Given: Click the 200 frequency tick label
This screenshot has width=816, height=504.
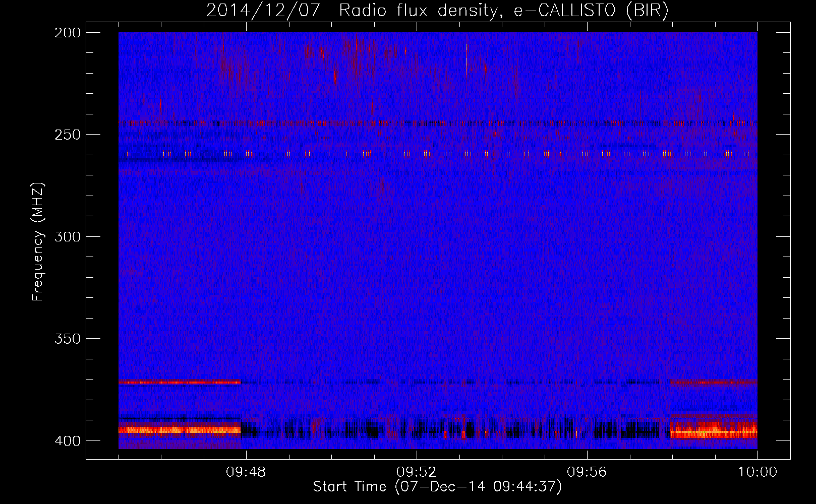Looking at the screenshot, I should click(68, 32).
